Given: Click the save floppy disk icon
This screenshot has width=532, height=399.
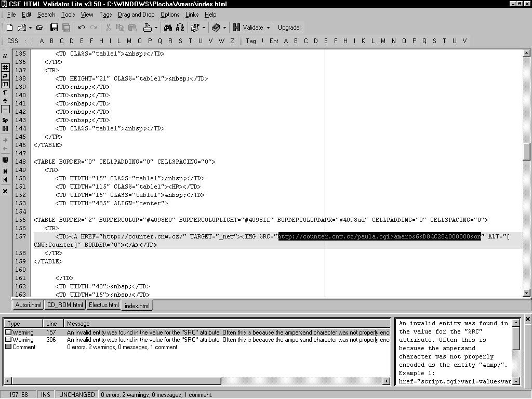Looking at the screenshot, I should pyautogui.click(x=54, y=28).
